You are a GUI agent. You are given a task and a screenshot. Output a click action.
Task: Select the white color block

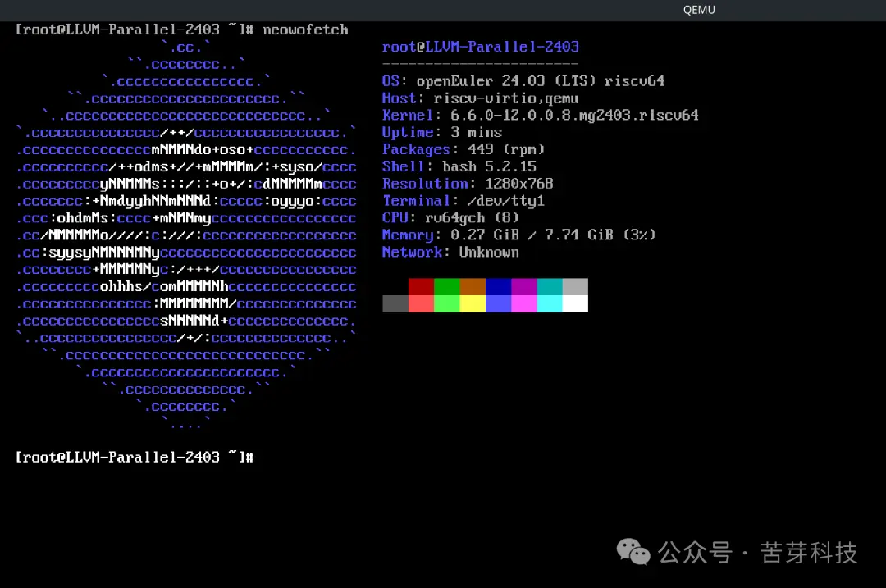click(x=575, y=303)
